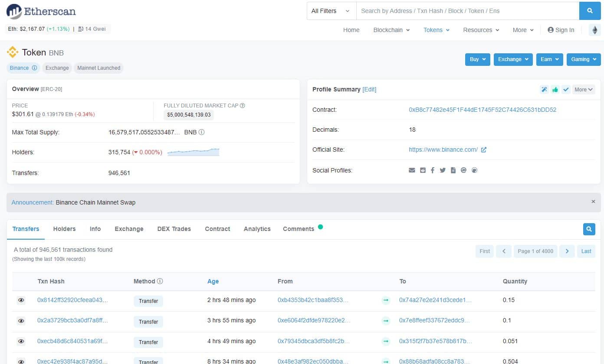Screen dimensions: 604x364
Task: Open the Gaming dropdown button
Action: tap(584, 59)
